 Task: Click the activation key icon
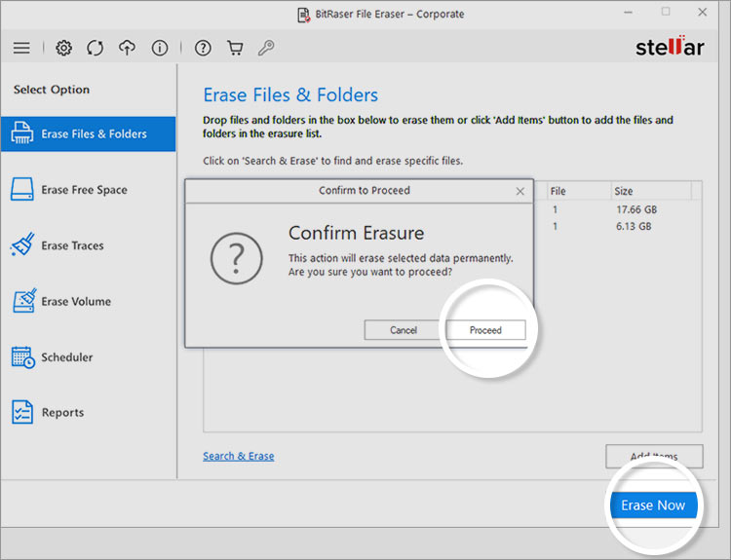tap(266, 48)
